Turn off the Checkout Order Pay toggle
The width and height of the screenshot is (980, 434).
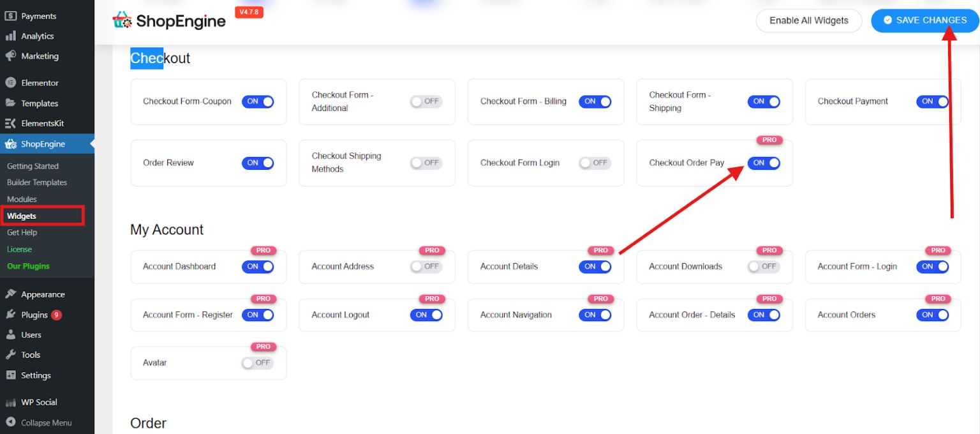763,163
